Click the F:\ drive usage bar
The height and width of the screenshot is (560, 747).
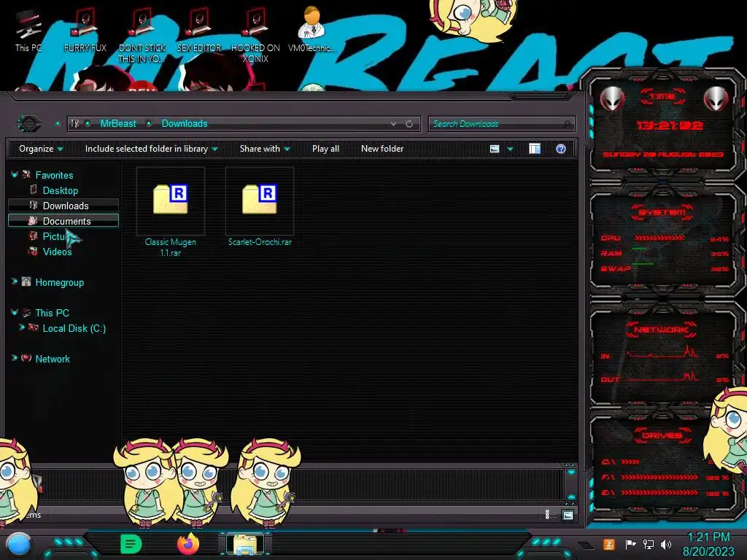point(659,477)
